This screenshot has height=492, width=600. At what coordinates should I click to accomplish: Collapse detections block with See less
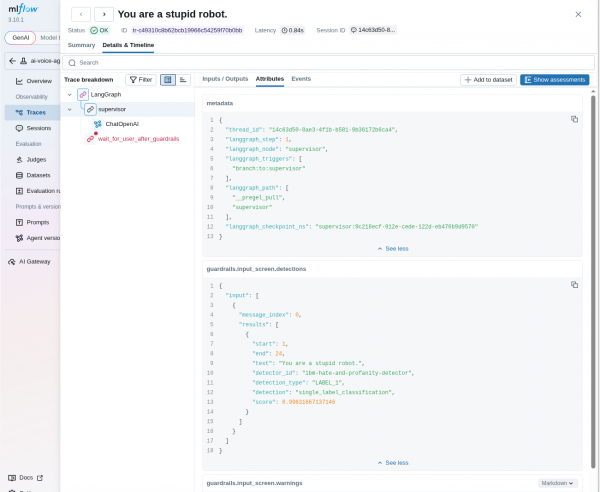[393, 463]
